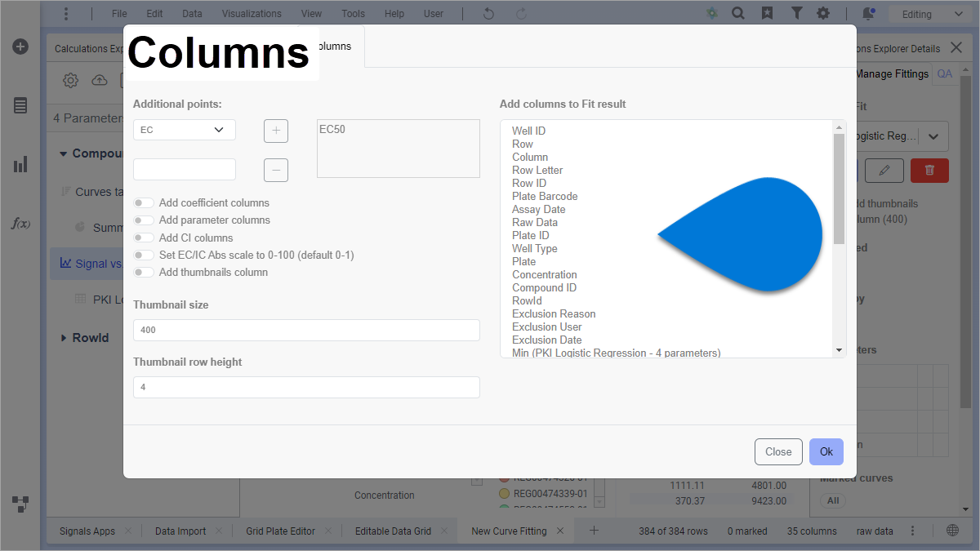Close the New Curve Fitting page tab
The width and height of the screenshot is (980, 551).
560,531
